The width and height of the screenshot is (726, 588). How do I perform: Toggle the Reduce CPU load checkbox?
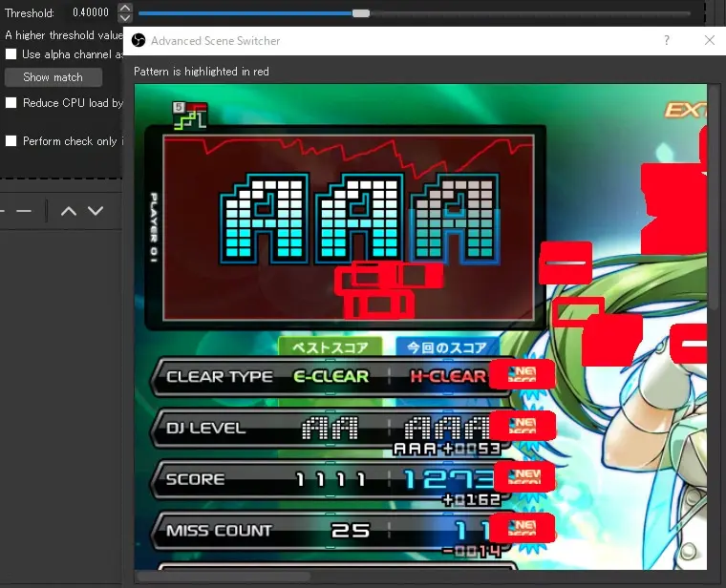(x=11, y=102)
